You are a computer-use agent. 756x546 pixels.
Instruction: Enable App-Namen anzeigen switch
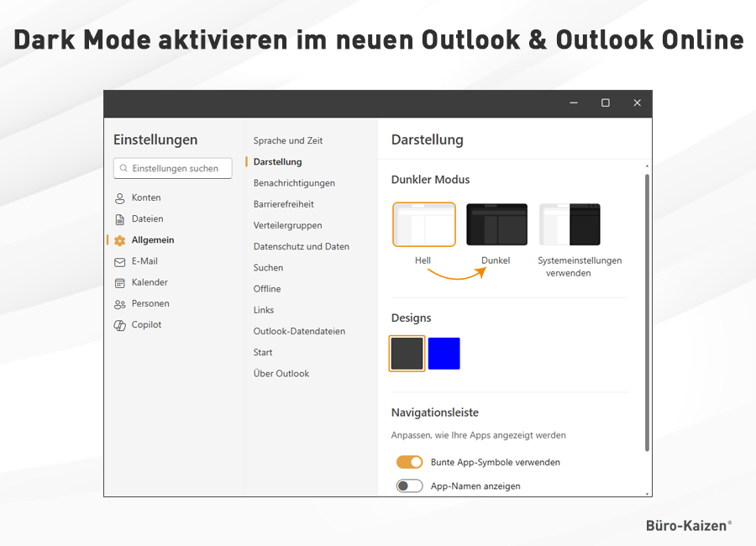(x=409, y=486)
